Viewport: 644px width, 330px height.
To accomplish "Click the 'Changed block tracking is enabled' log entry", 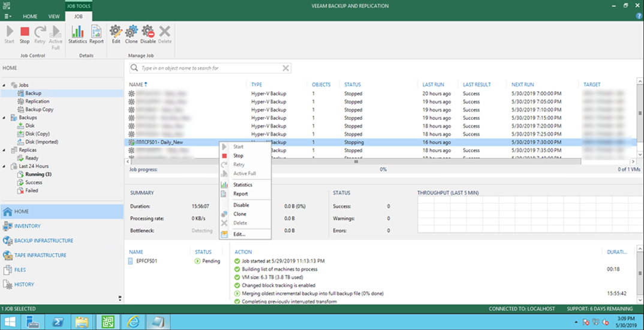I will tap(278, 285).
